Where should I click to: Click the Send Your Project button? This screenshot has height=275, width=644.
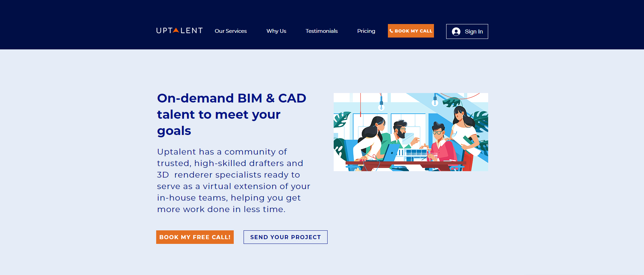pos(286,237)
